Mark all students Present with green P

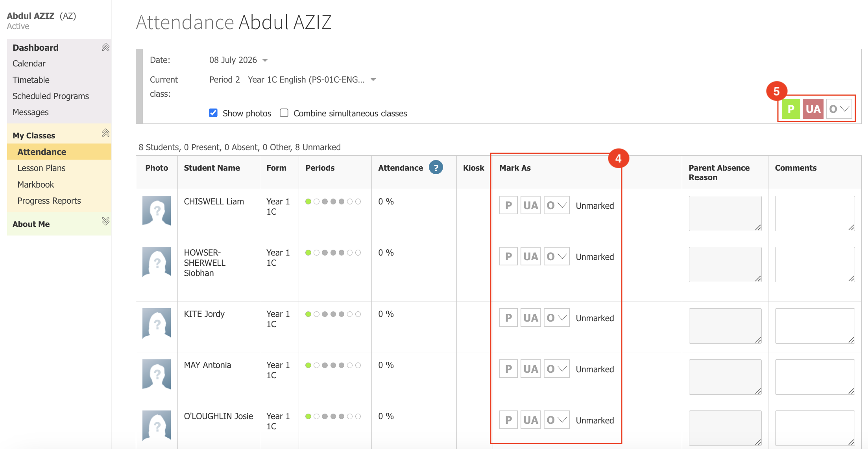click(x=791, y=109)
